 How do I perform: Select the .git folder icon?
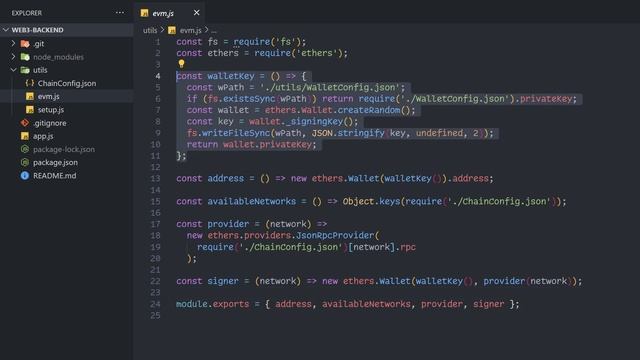(25, 43)
